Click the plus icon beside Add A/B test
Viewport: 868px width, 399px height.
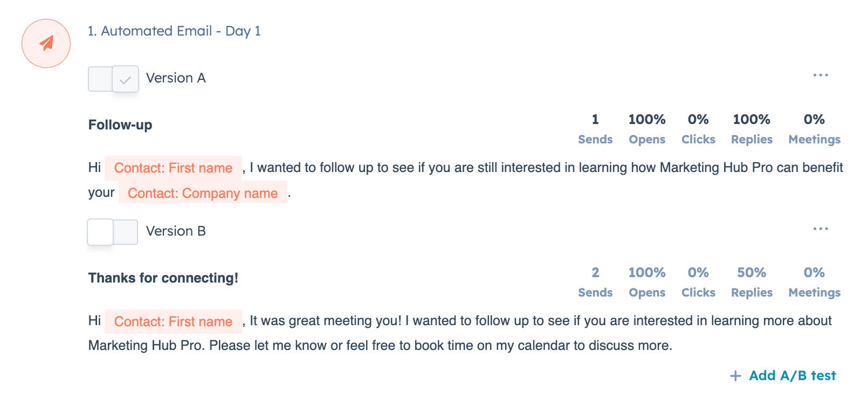point(735,376)
